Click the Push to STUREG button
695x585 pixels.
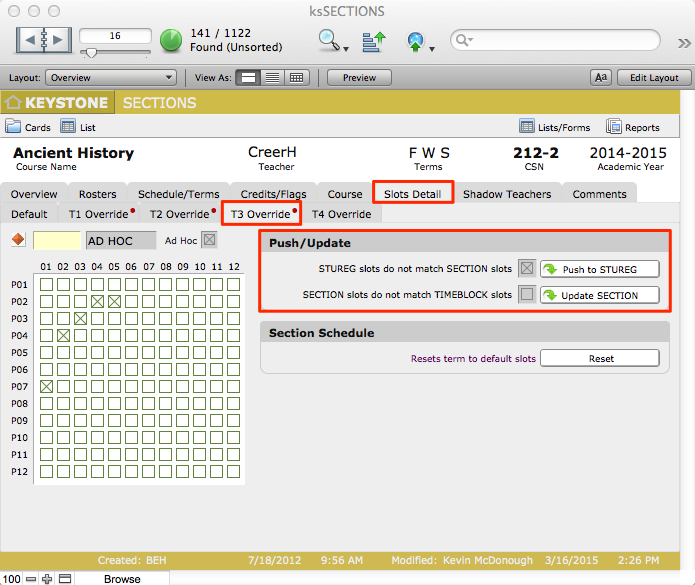pos(600,269)
